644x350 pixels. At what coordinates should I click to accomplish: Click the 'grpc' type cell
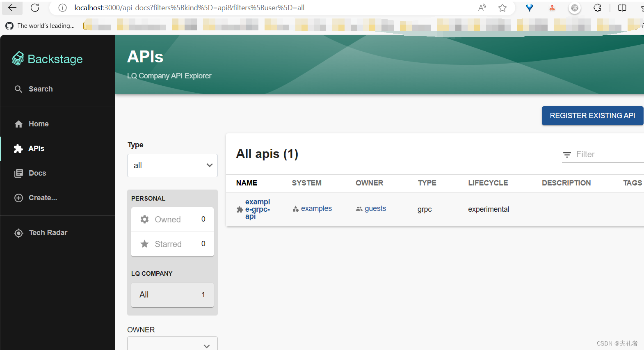click(425, 209)
